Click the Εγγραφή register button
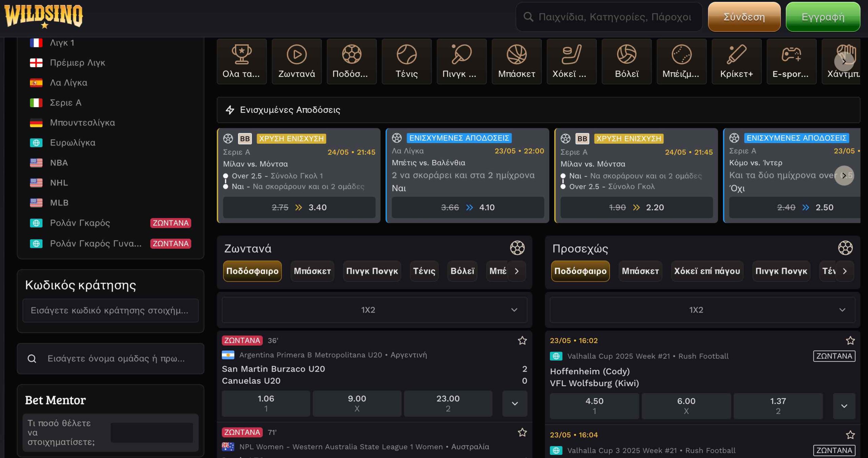The image size is (868, 458). (823, 17)
